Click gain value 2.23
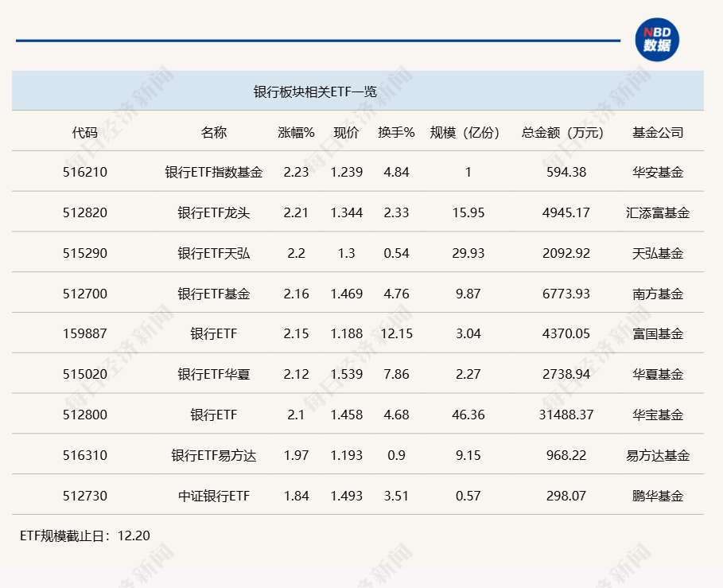 coord(296,172)
